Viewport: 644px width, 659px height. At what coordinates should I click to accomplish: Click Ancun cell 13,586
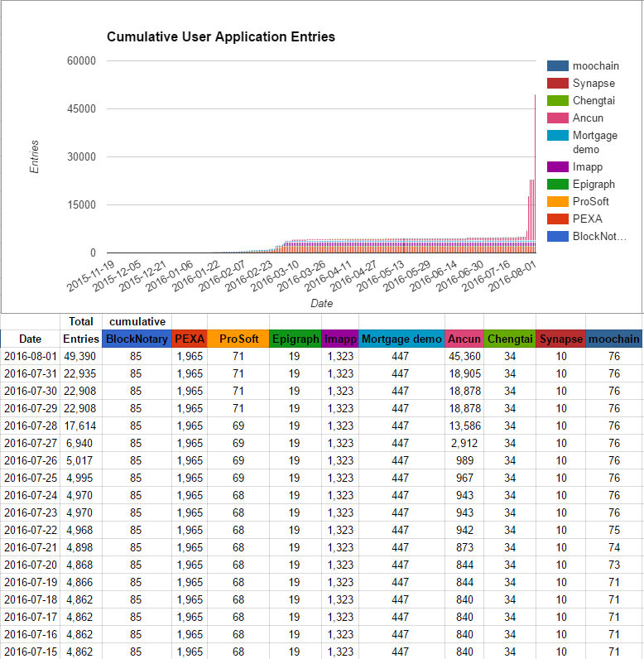point(464,426)
